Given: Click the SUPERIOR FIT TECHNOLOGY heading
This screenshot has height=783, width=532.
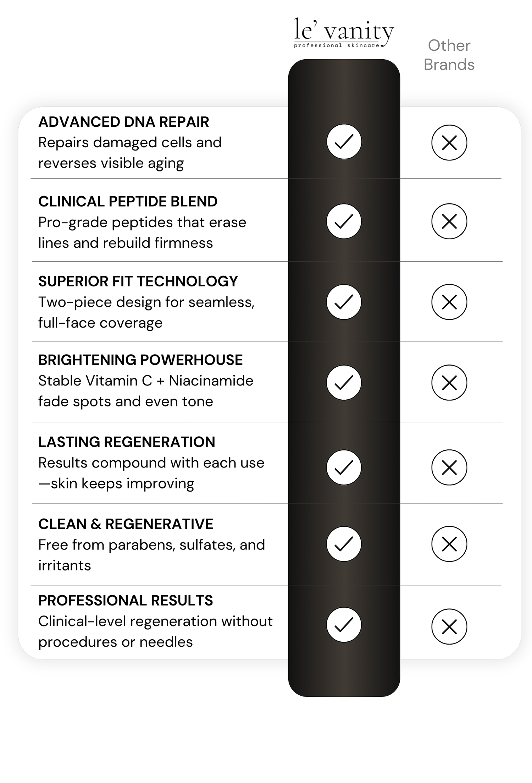Looking at the screenshot, I should (138, 281).
